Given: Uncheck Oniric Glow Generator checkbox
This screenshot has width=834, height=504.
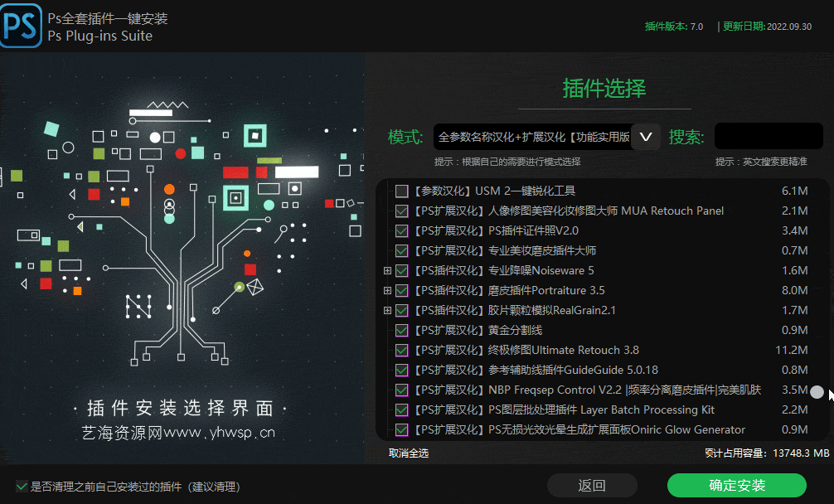Looking at the screenshot, I should tap(401, 429).
